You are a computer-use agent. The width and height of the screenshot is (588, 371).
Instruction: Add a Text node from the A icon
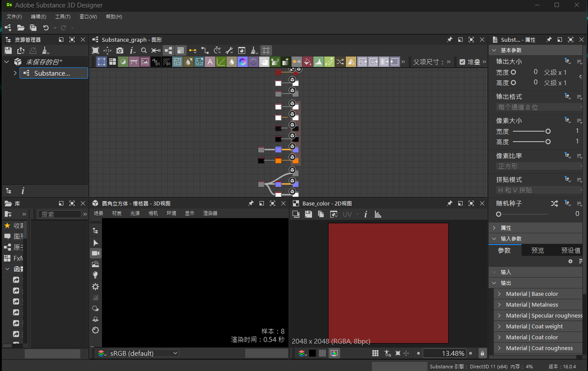210,62
